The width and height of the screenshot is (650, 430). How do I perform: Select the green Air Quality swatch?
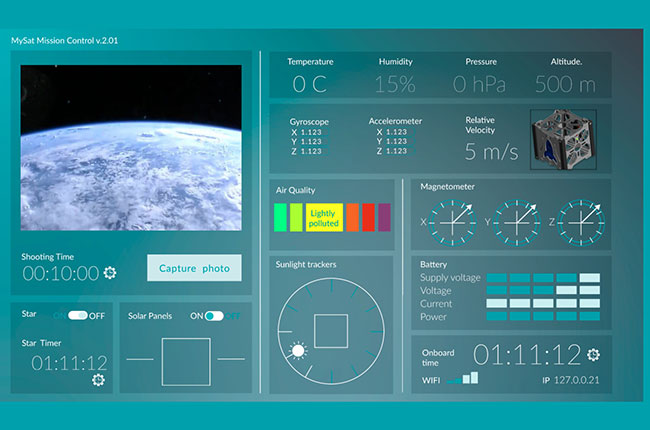click(280, 217)
